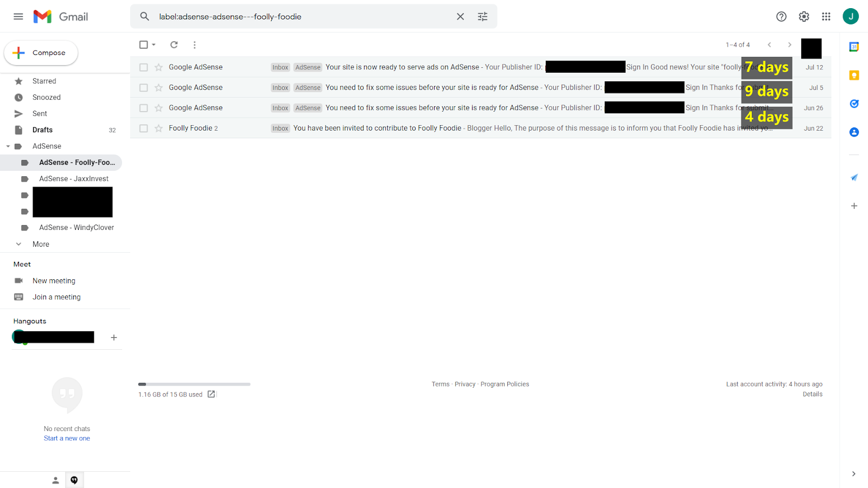Viewport: 868px width, 488px height.
Task: Click in the search mail field
Action: pyautogui.click(x=304, y=16)
